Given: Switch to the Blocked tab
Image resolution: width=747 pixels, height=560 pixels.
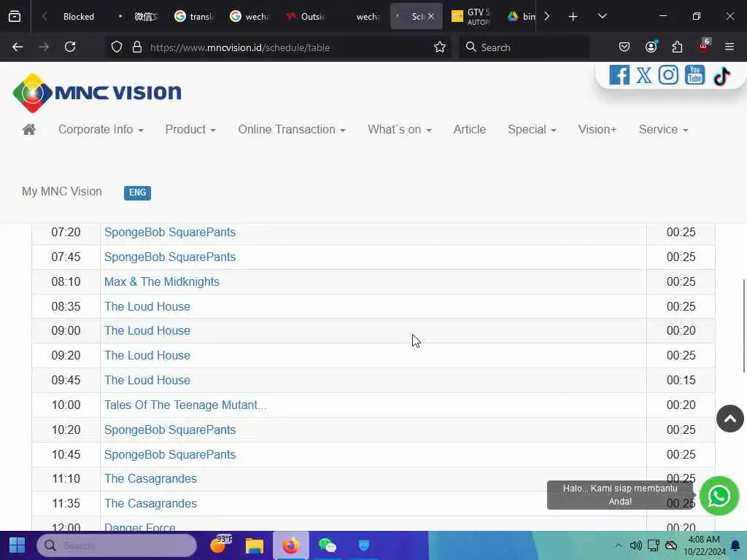Looking at the screenshot, I should 79,17.
